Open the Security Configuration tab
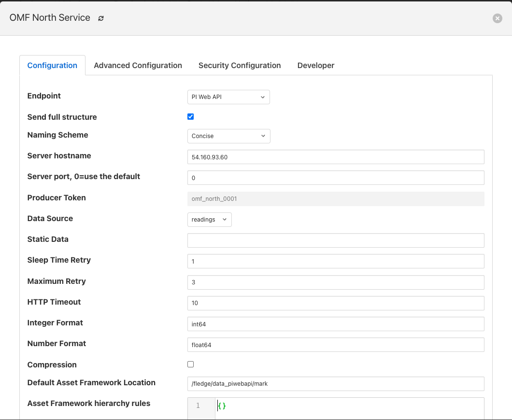 pyautogui.click(x=239, y=66)
